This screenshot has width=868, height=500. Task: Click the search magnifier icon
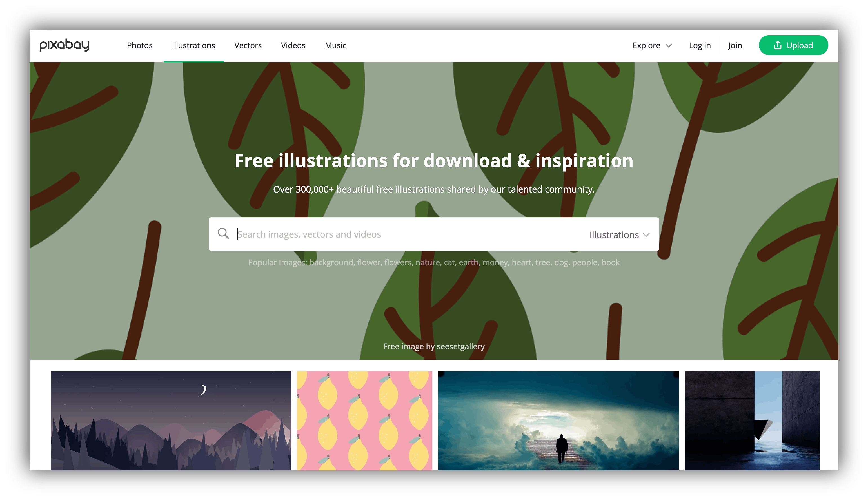tap(224, 234)
